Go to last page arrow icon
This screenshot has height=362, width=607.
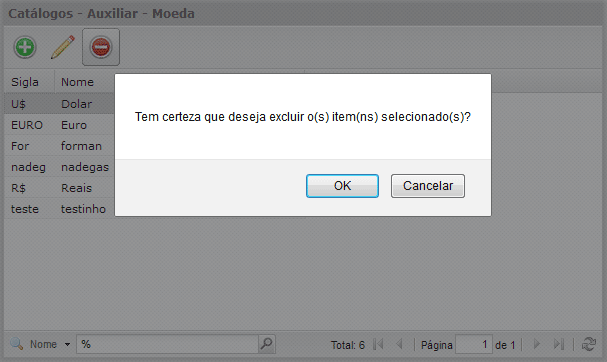coord(559,344)
